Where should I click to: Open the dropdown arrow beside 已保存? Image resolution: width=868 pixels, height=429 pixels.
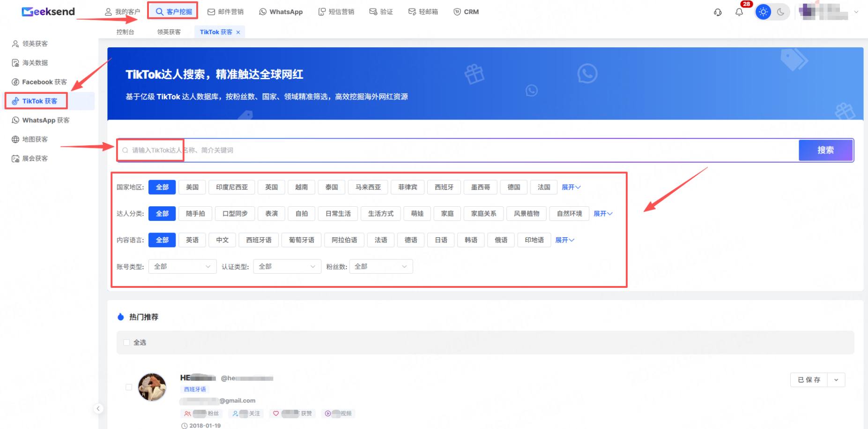pyautogui.click(x=836, y=380)
